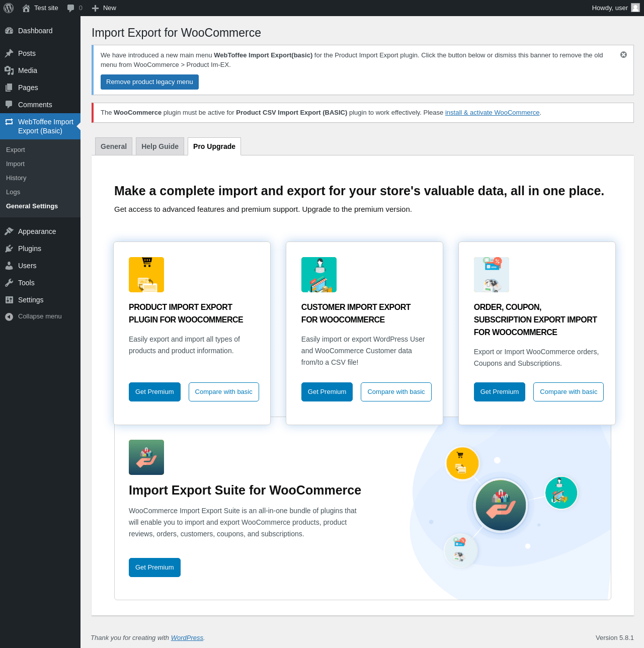Viewport: 644px width, 648px height.
Task: Click the yellow Product Import Export plugin image
Action: (x=146, y=275)
